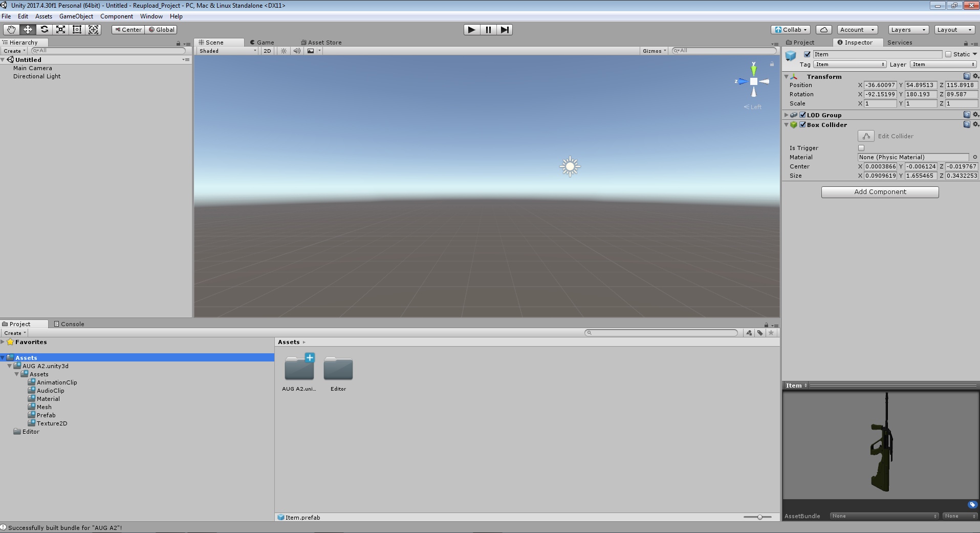Click Edit Collider icon button

866,136
